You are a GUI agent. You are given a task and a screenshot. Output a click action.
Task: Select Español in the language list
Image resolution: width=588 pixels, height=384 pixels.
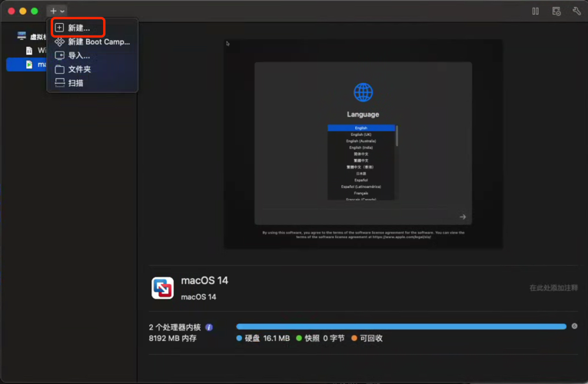coord(361,180)
